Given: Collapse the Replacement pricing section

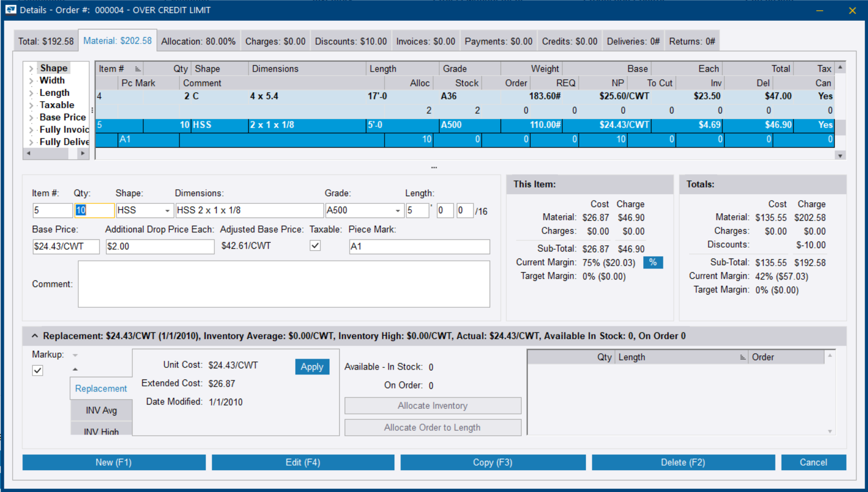Looking at the screenshot, I should point(35,336).
